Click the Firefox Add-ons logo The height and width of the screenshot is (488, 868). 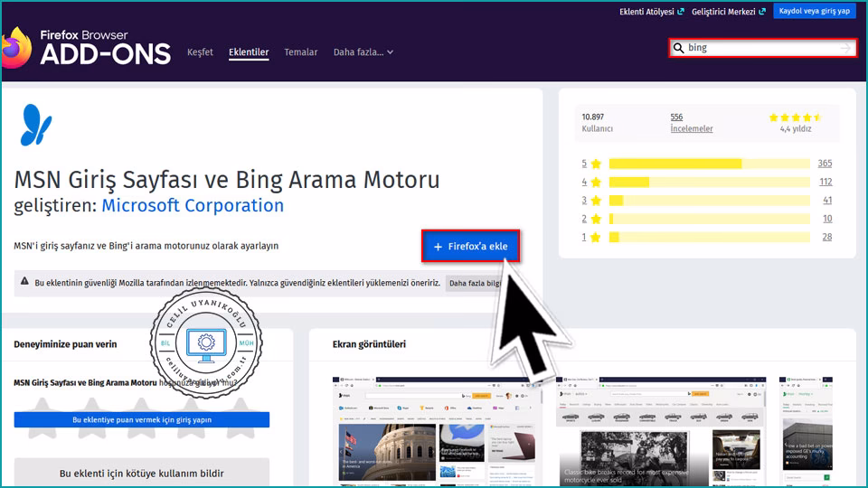click(87, 48)
